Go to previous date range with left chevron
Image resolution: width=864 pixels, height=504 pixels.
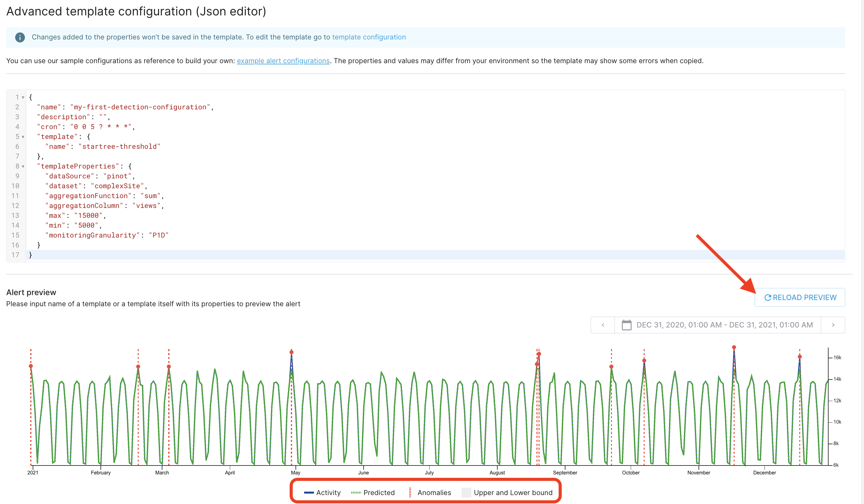603,325
